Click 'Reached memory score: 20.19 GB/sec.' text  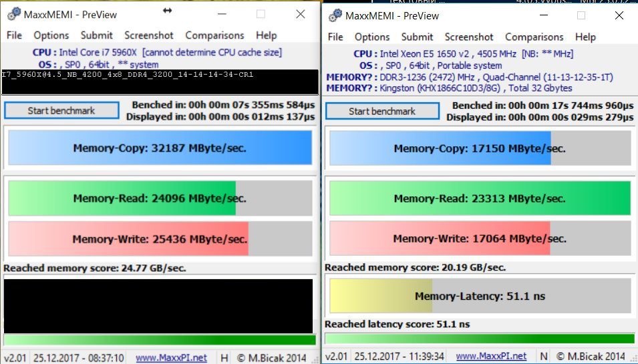click(416, 267)
